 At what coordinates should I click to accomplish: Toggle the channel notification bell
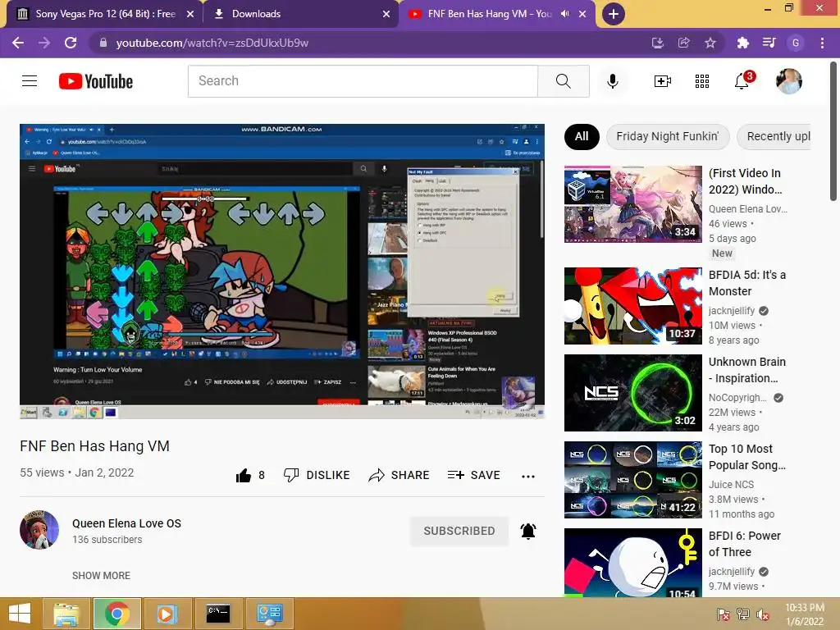click(x=528, y=531)
